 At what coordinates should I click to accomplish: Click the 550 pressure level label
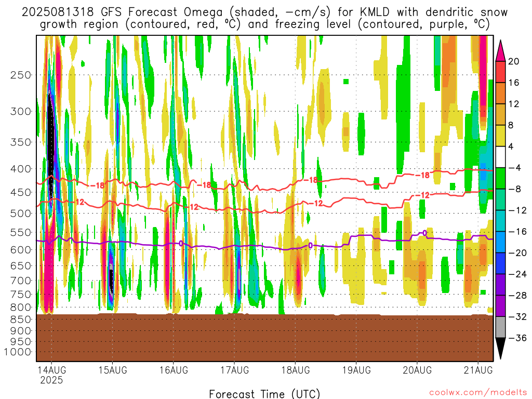21,232
